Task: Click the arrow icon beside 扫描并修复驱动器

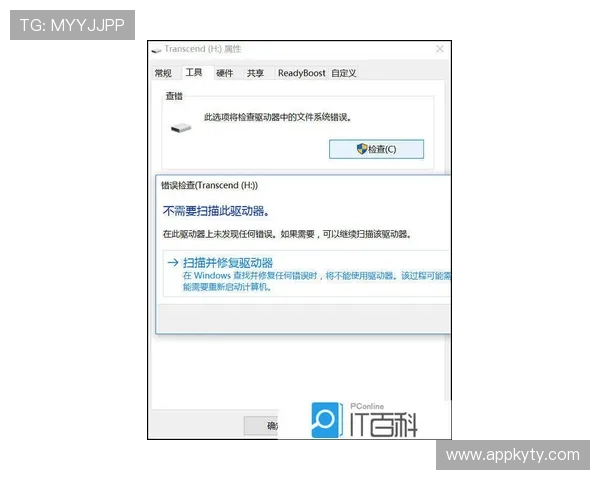Action: [173, 263]
